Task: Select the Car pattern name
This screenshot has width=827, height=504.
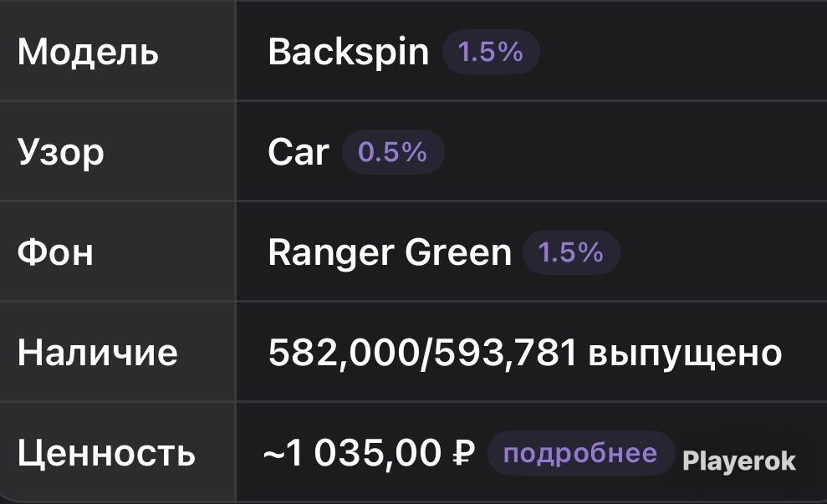Action: click(x=299, y=152)
